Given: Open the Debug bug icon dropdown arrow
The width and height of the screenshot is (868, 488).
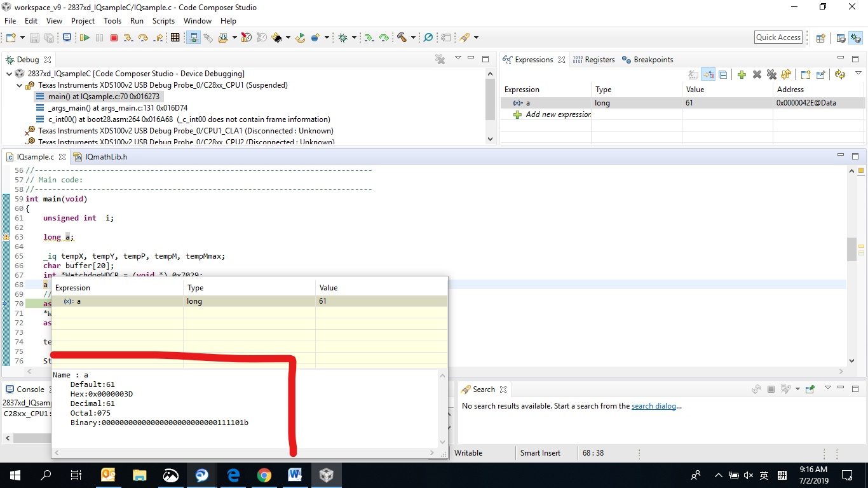Looking at the screenshot, I should pyautogui.click(x=354, y=38).
